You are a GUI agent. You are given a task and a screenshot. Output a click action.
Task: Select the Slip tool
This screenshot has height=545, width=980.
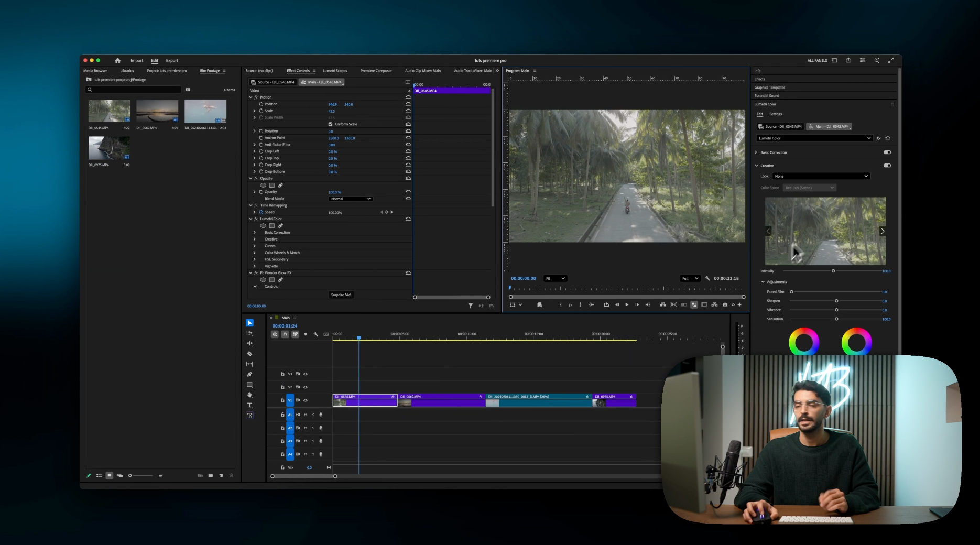click(x=249, y=364)
